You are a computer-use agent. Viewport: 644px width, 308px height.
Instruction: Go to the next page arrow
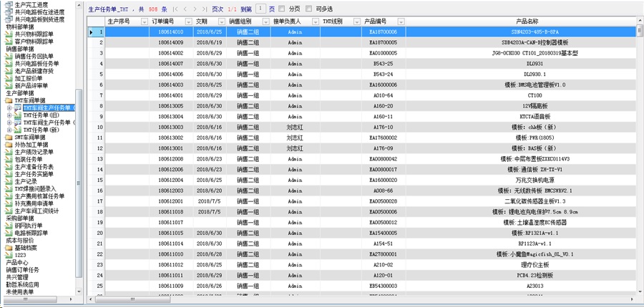tap(196, 10)
